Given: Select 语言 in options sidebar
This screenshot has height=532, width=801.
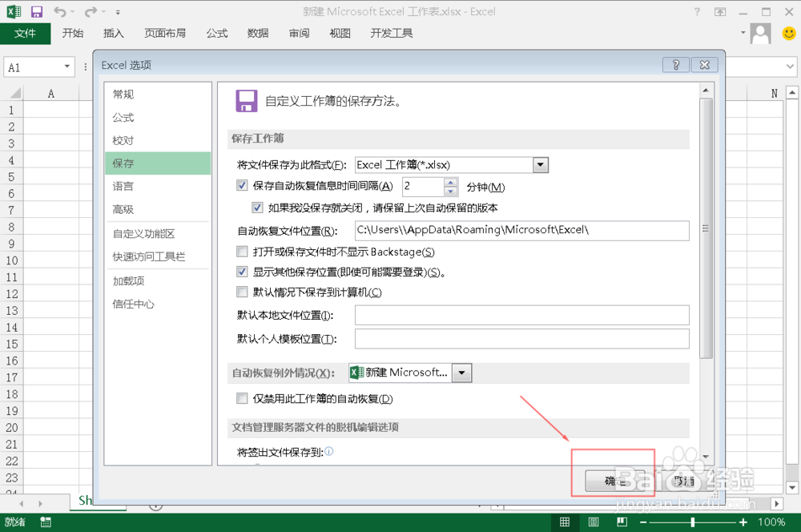Looking at the screenshot, I should point(158,186).
